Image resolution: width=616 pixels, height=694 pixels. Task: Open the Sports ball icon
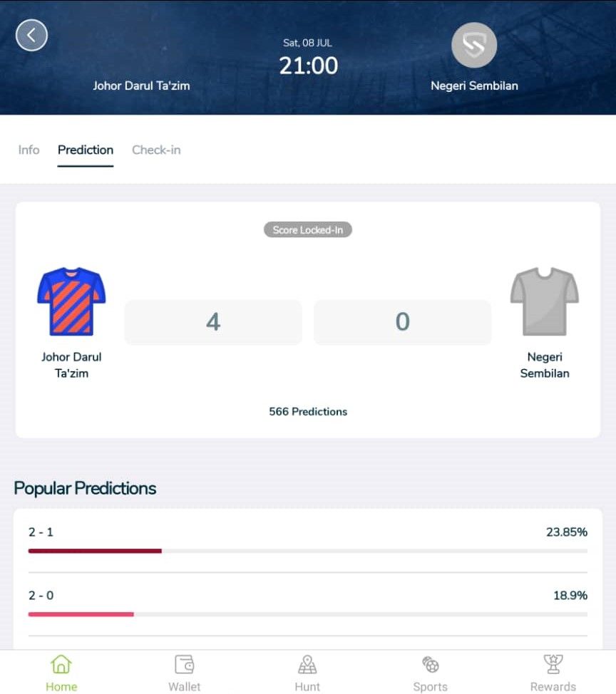[x=431, y=664]
